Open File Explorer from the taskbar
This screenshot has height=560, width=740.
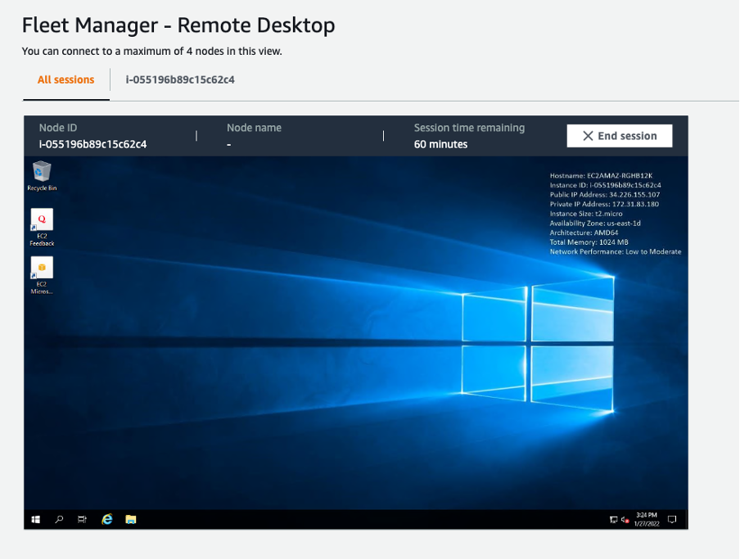(131, 519)
